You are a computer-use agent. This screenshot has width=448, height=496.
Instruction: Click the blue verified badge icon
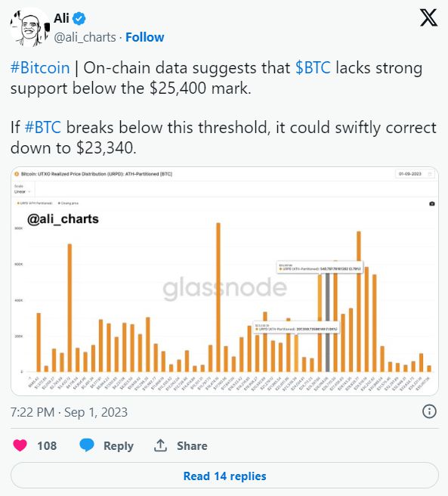[79, 18]
